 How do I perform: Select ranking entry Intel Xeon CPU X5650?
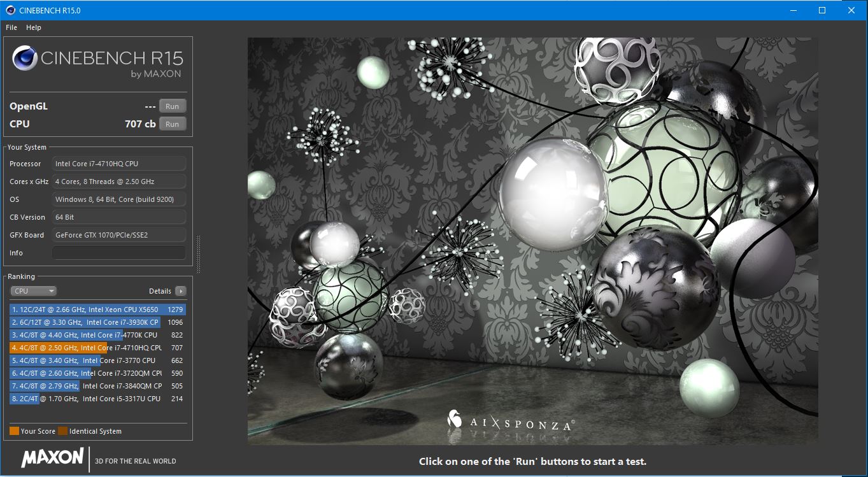coord(98,310)
